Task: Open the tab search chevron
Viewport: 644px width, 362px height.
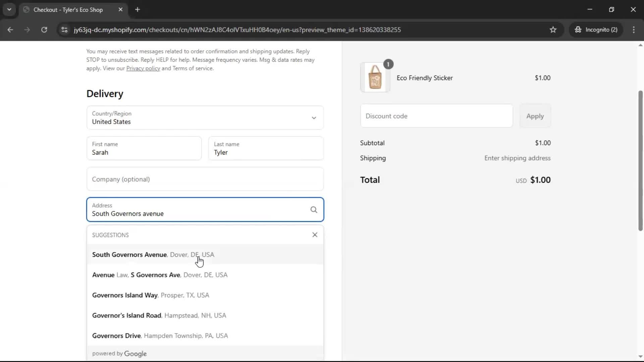Action: click(x=9, y=9)
